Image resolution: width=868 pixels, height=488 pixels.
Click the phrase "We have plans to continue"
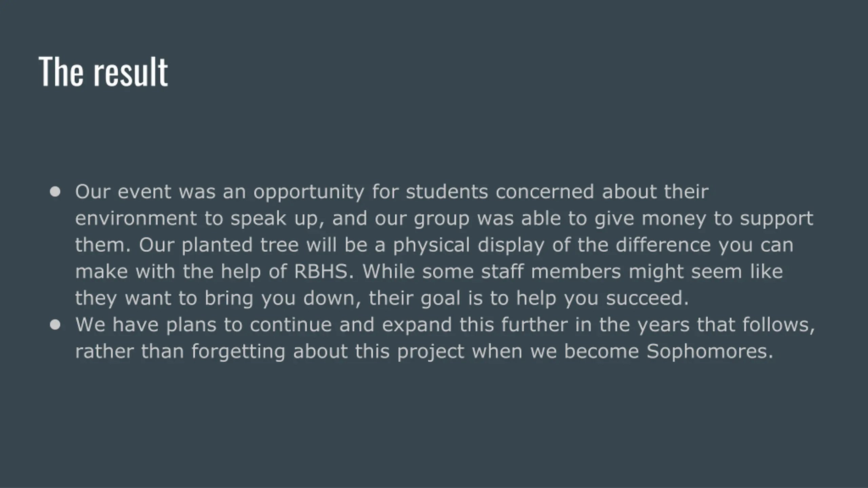tap(203, 325)
